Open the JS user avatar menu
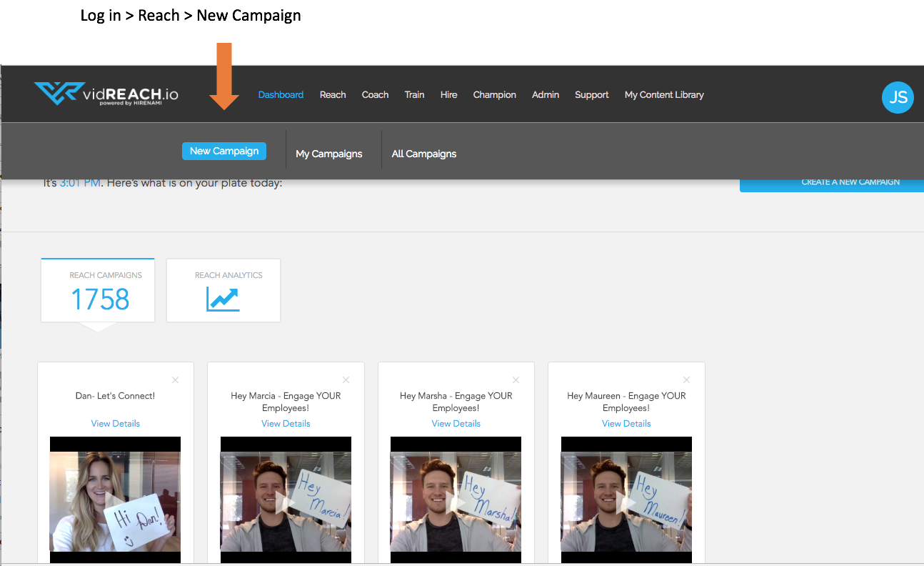The height and width of the screenshot is (566, 924). click(898, 97)
